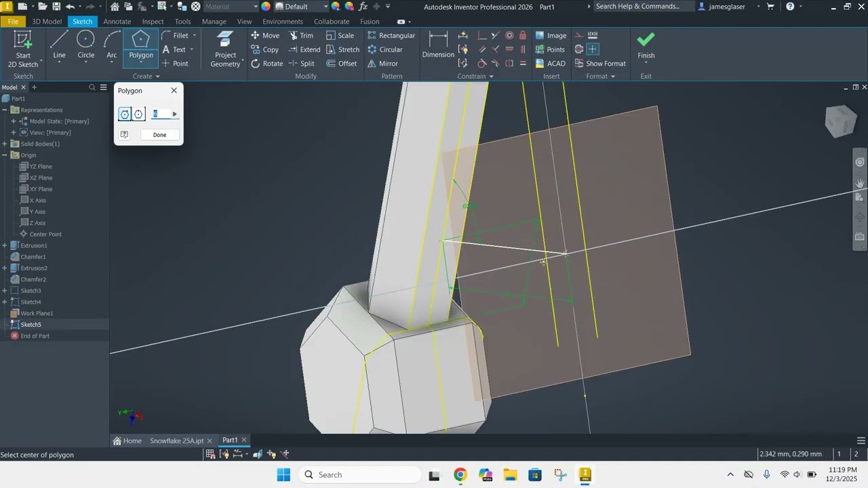
Task: Open the Project Geometry tool
Action: (225, 49)
